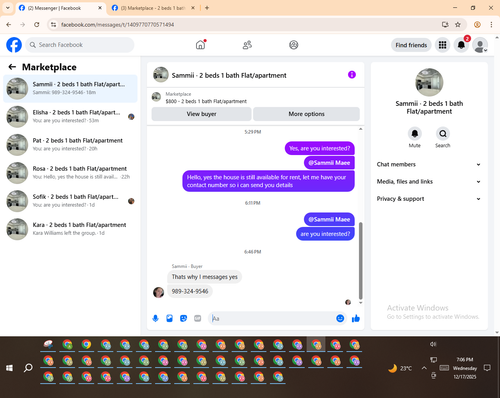
Task: Open the $800 marketplace listing link
Action: [x=206, y=101]
